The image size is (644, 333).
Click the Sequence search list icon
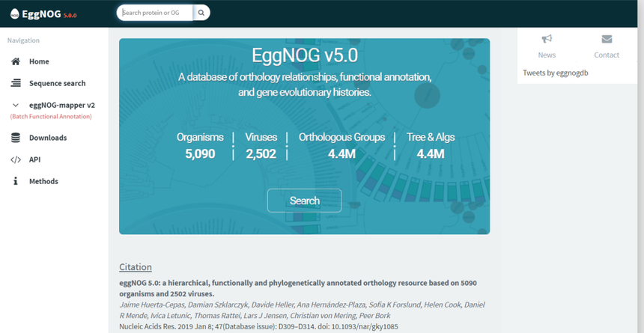click(x=16, y=83)
